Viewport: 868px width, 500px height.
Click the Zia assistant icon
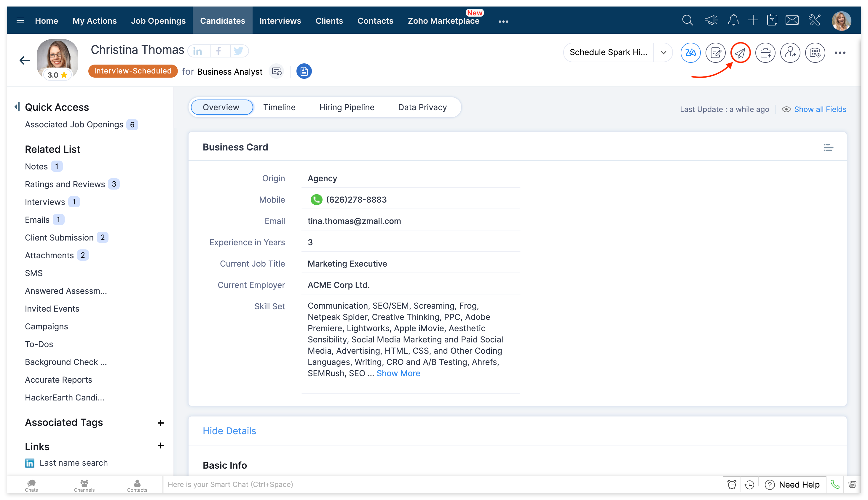690,52
